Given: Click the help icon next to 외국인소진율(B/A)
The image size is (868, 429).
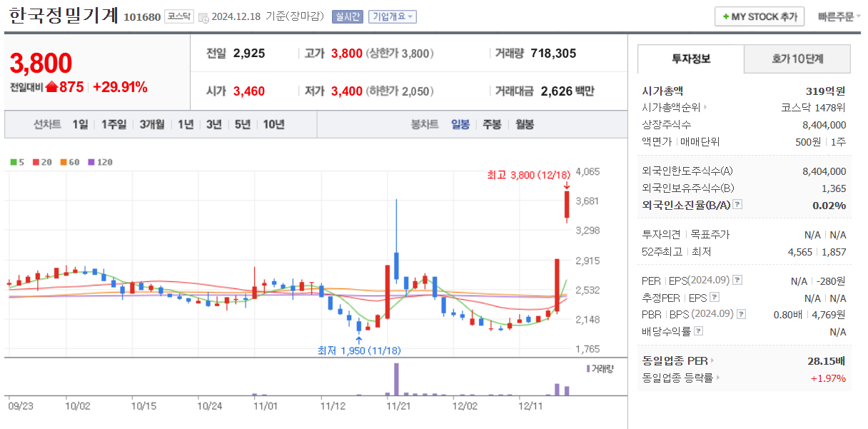Looking at the screenshot, I should pos(737,205).
